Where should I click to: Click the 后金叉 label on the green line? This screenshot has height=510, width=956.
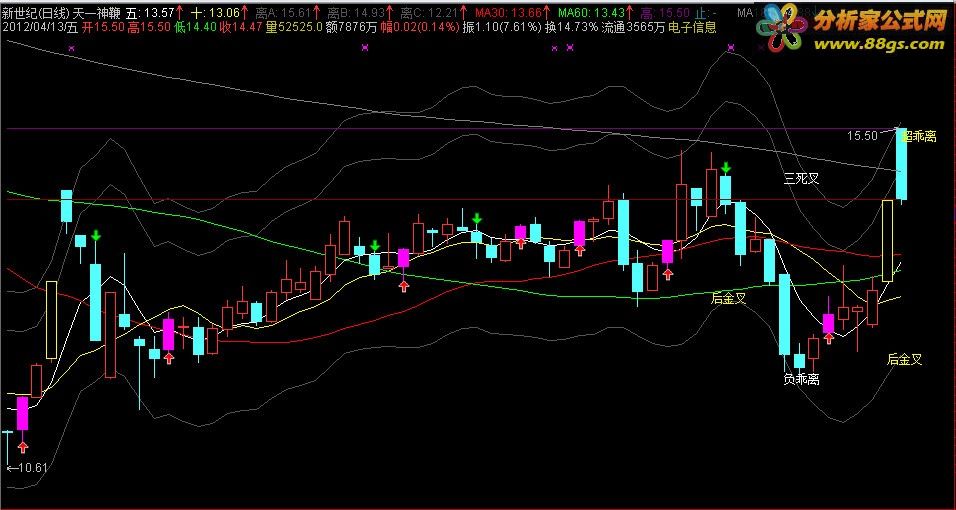coord(729,298)
